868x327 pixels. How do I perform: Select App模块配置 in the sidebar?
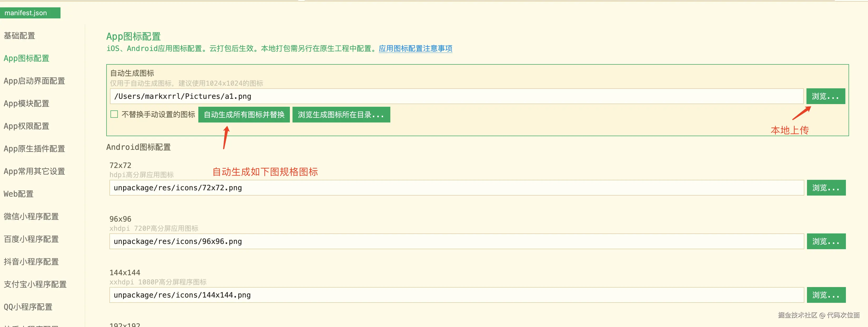26,103
